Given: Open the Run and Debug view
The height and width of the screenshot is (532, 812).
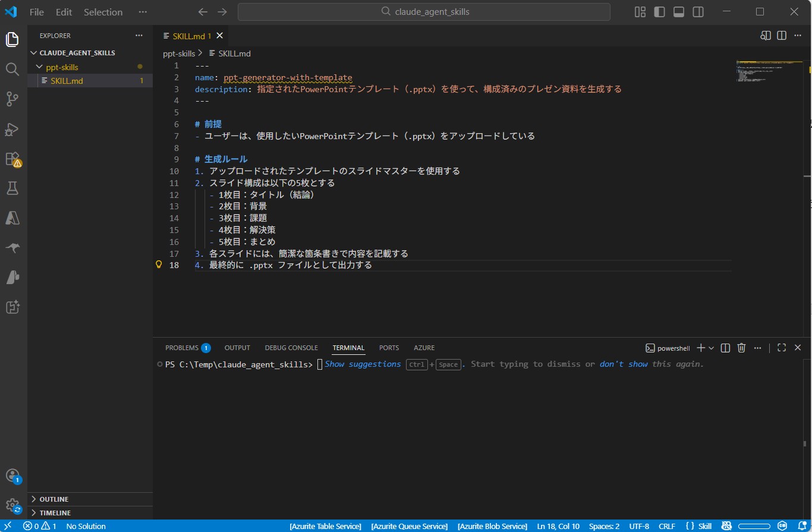Looking at the screenshot, I should (12, 129).
